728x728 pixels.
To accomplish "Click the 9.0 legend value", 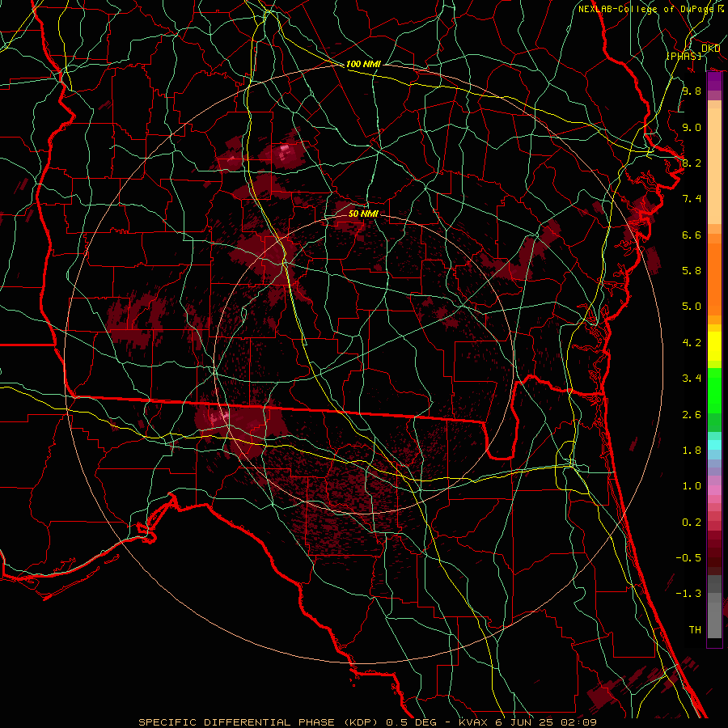I will [692, 127].
